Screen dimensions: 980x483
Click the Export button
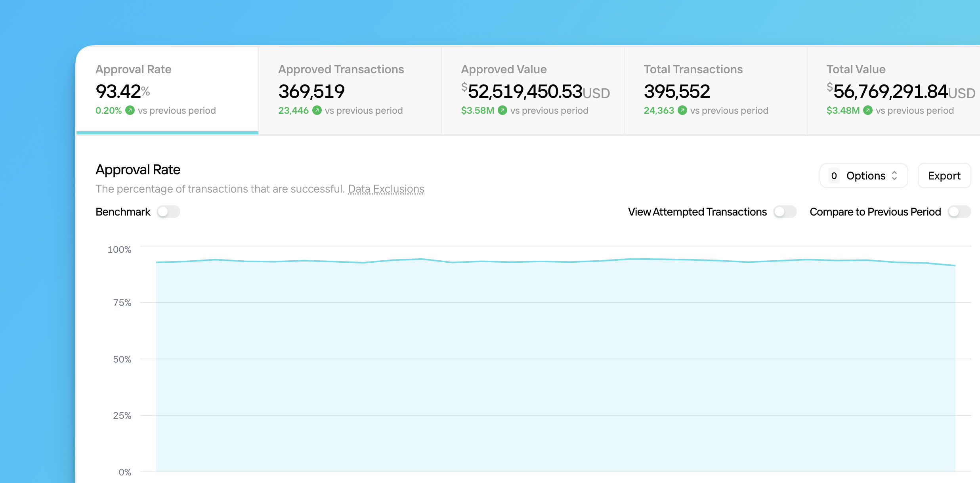(944, 176)
